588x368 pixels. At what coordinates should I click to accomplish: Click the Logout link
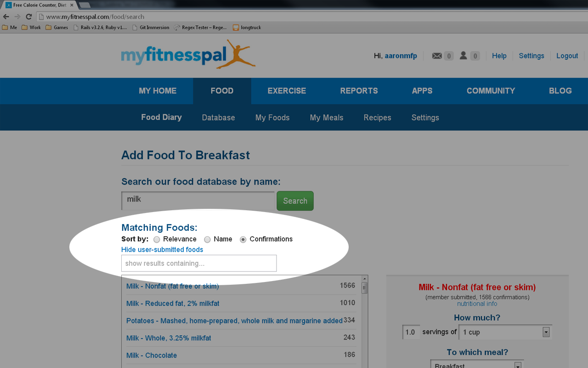pyautogui.click(x=567, y=56)
